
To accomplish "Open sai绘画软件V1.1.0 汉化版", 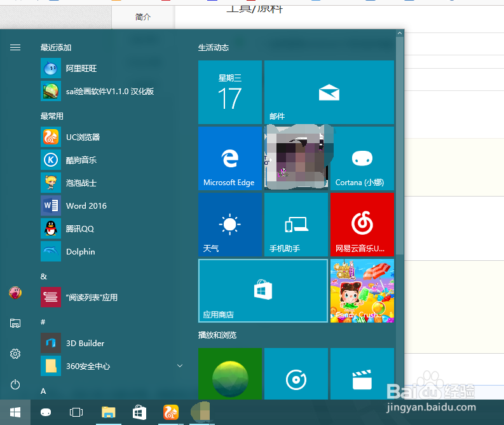I will tap(111, 91).
